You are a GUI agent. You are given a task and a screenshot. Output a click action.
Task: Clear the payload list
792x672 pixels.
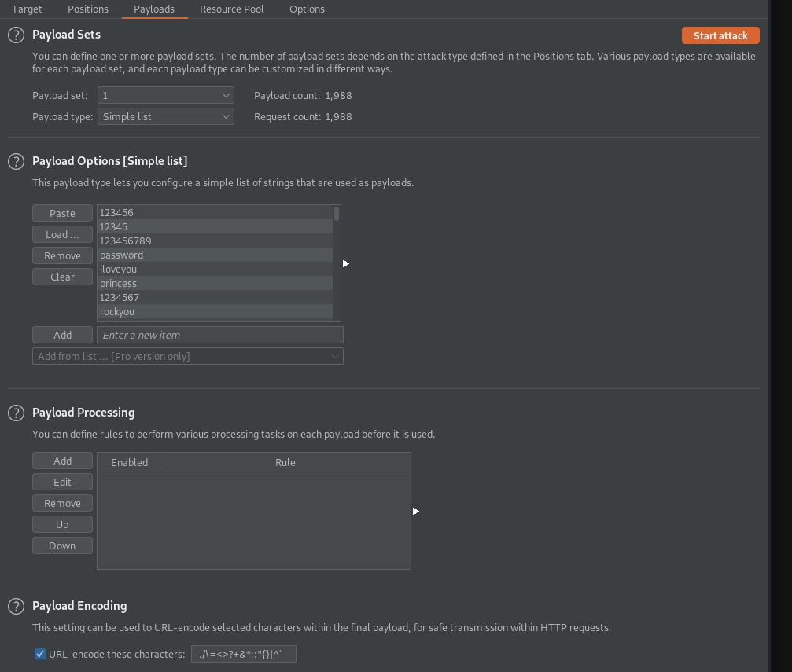tap(62, 277)
